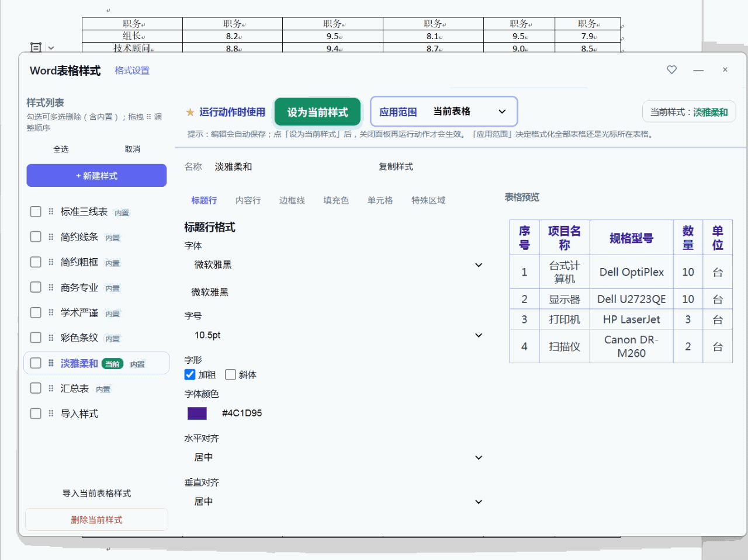Screen dimensions: 748x560
Task: Select the 淡雅柔和 style row
Action: click(x=96, y=363)
